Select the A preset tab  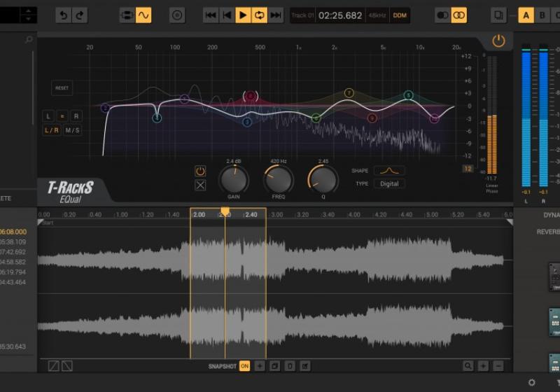[526, 15]
